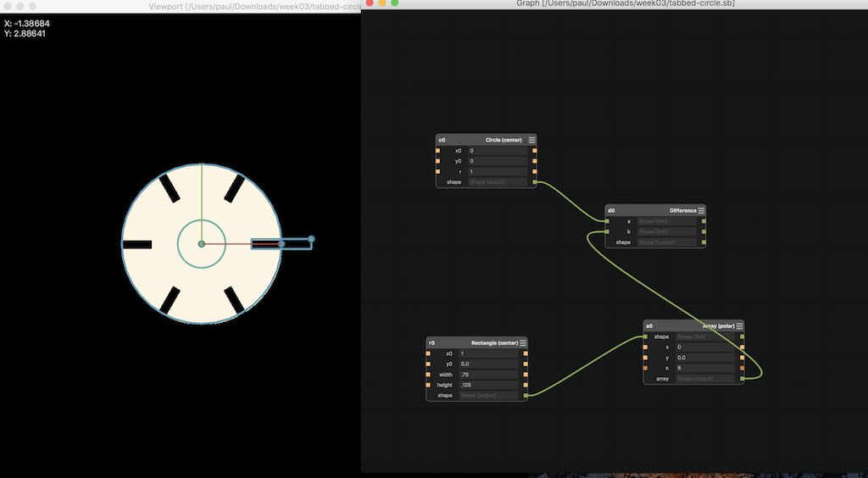Screen dimensions: 868x478
Task: Edit the r0 width field showing .75
Action: [x=489, y=375]
